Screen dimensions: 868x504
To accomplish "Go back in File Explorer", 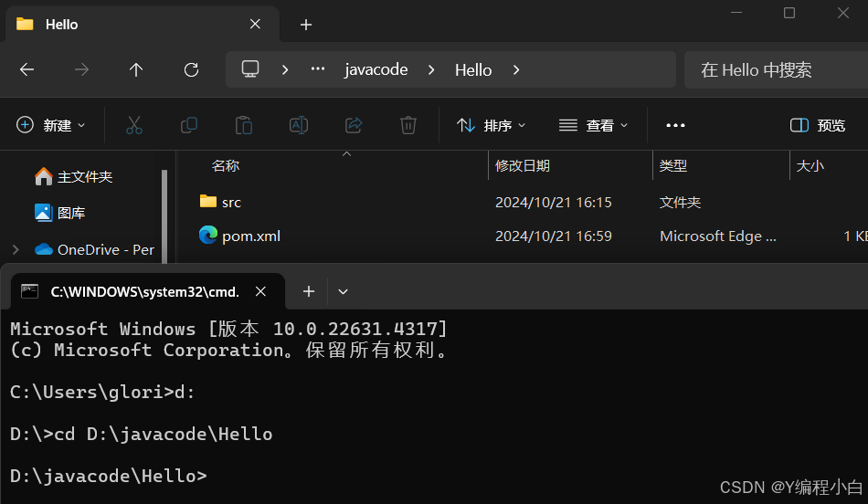I will [x=26, y=69].
